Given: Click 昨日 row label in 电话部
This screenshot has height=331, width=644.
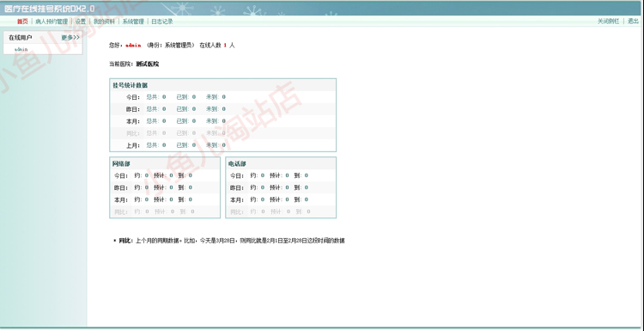Looking at the screenshot, I should pos(237,187).
